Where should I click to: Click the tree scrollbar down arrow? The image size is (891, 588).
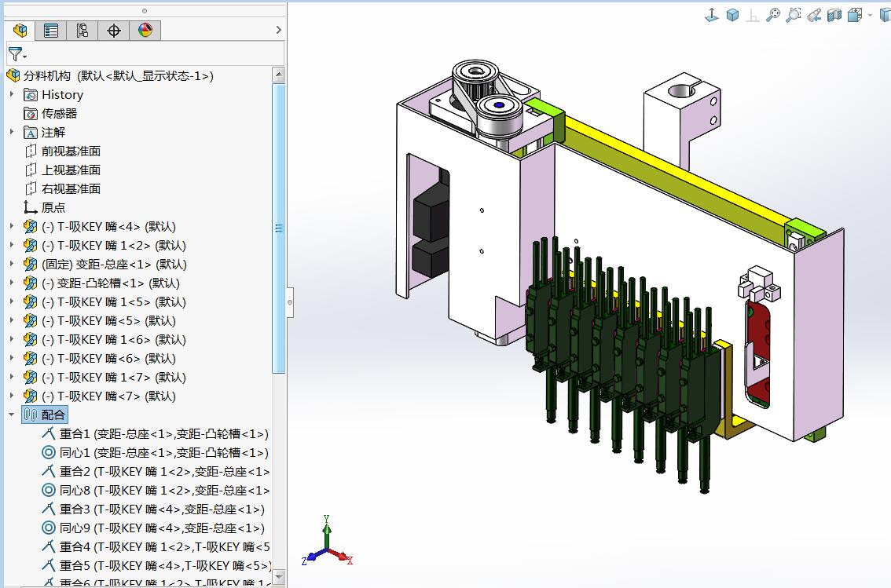coord(278,577)
